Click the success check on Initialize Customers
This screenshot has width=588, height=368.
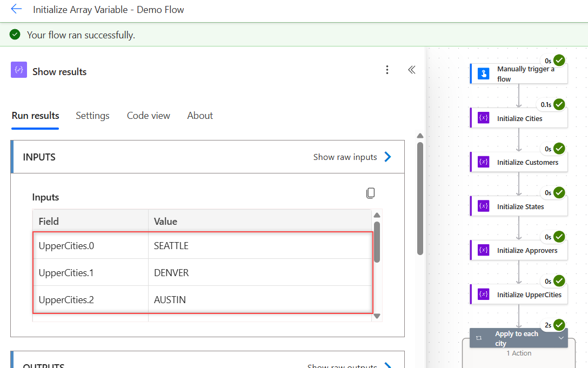[x=559, y=149]
